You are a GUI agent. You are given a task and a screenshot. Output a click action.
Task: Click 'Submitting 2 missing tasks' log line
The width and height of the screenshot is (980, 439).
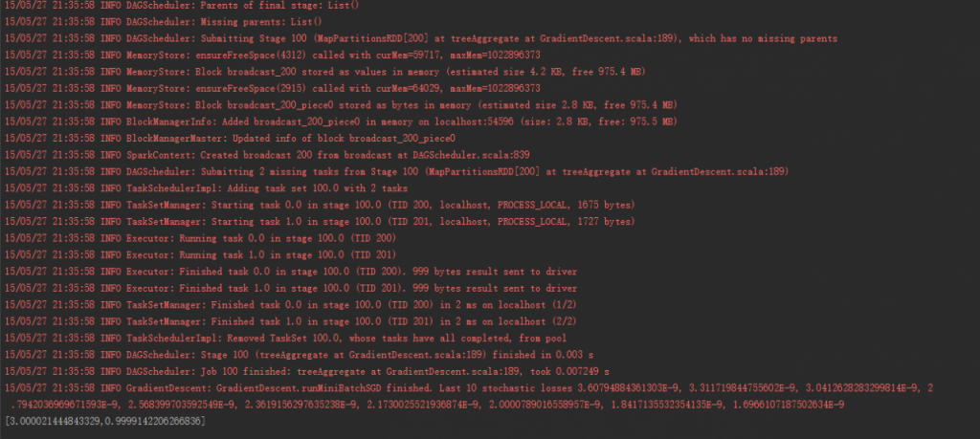(397, 171)
